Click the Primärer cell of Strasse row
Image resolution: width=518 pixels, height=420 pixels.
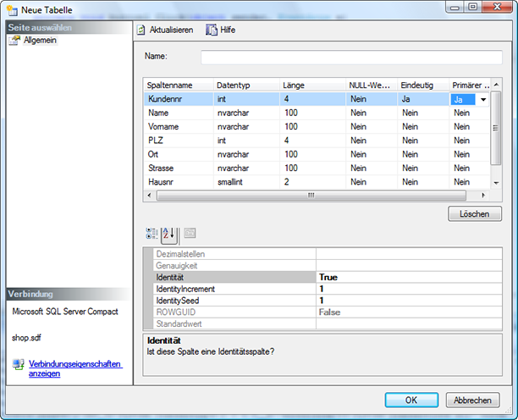(469, 169)
